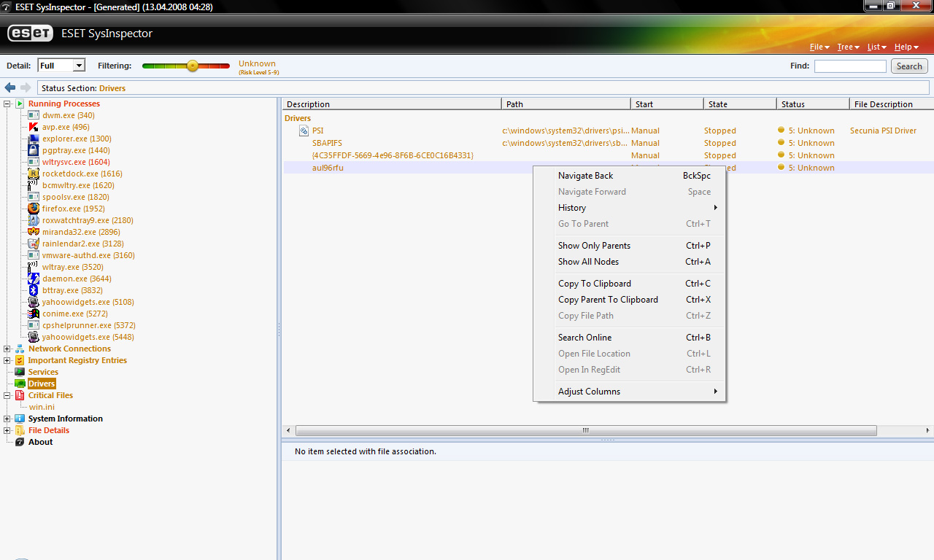Screen dimensions: 934x560
Task: Click the Bluetooth icon for bttray.exe
Action: pyautogui.click(x=34, y=290)
